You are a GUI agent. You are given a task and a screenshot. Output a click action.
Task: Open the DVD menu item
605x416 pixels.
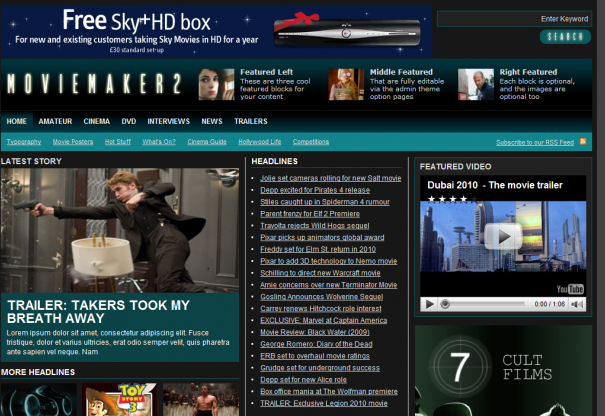(128, 121)
